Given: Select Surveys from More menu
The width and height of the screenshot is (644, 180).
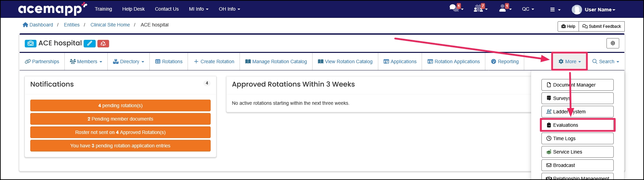Looking at the screenshot, I should click(578, 98).
